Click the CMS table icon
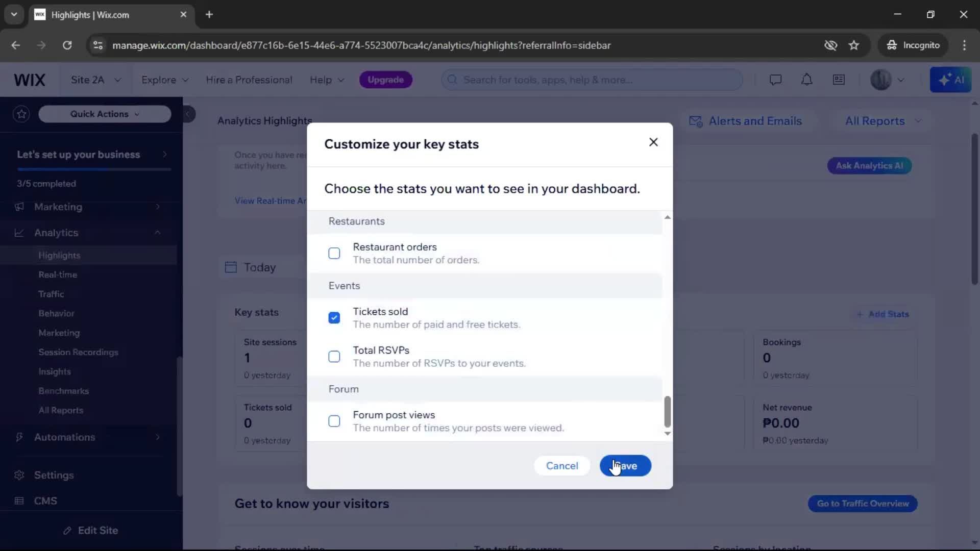The width and height of the screenshot is (980, 551). (19, 501)
